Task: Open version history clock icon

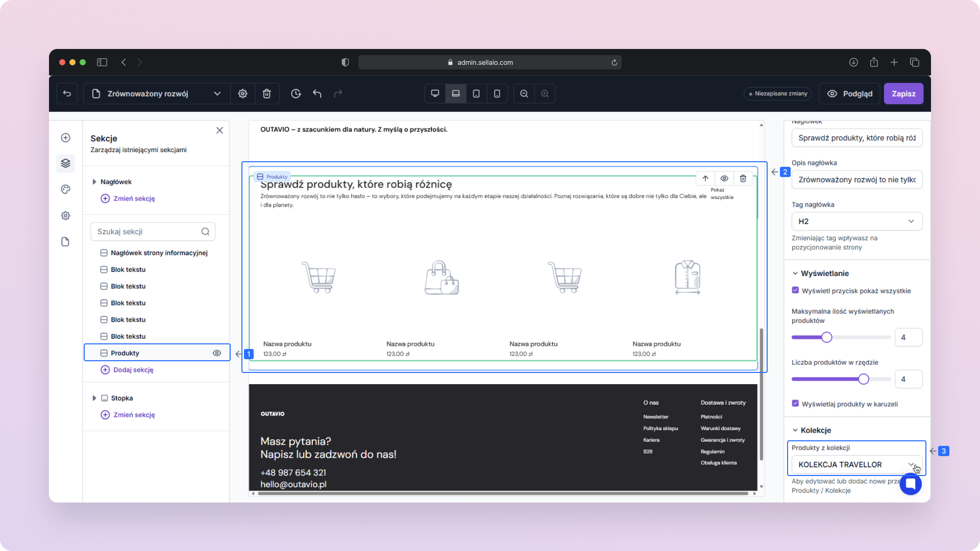Action: [296, 93]
